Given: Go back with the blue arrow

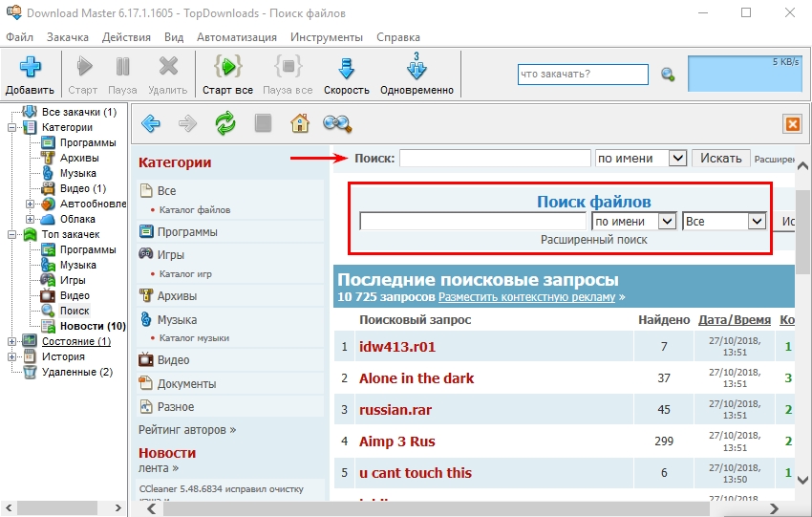Looking at the screenshot, I should 151,123.
